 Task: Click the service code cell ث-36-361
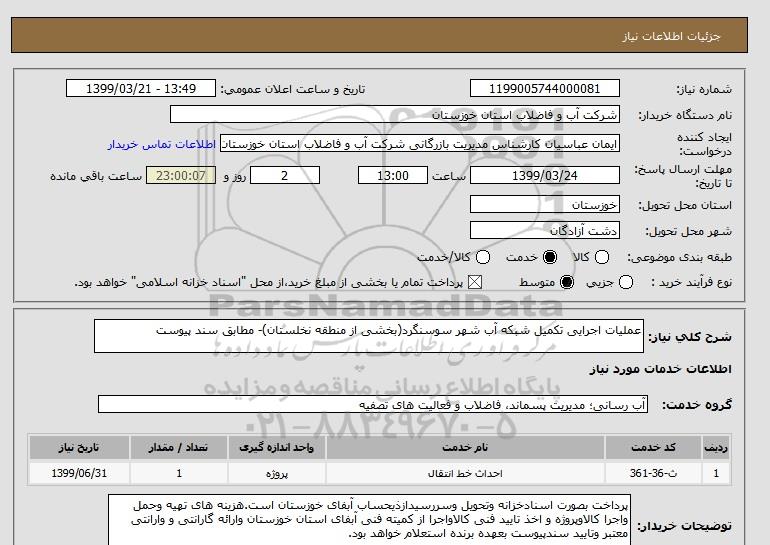[x=653, y=473]
